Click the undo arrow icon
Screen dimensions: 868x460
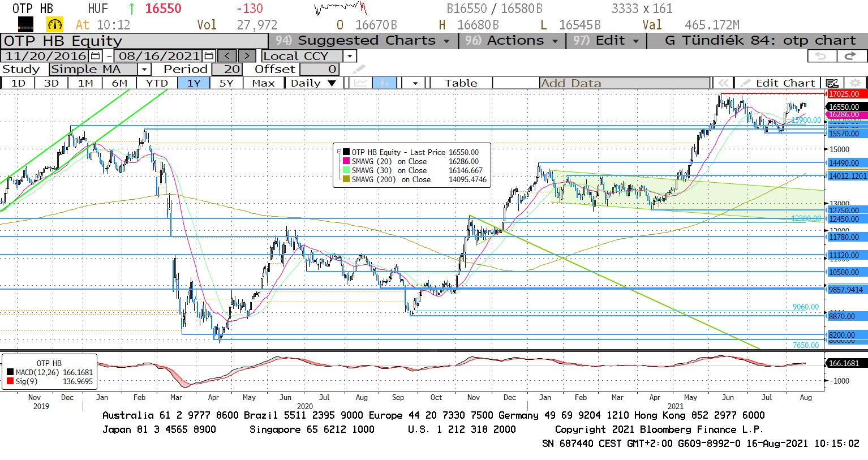[822, 56]
